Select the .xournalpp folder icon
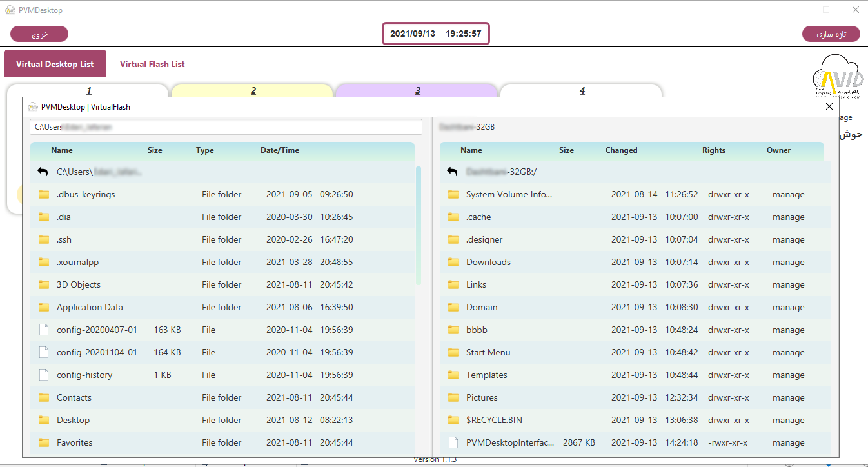Viewport: 868px width, 467px height. pyautogui.click(x=44, y=262)
